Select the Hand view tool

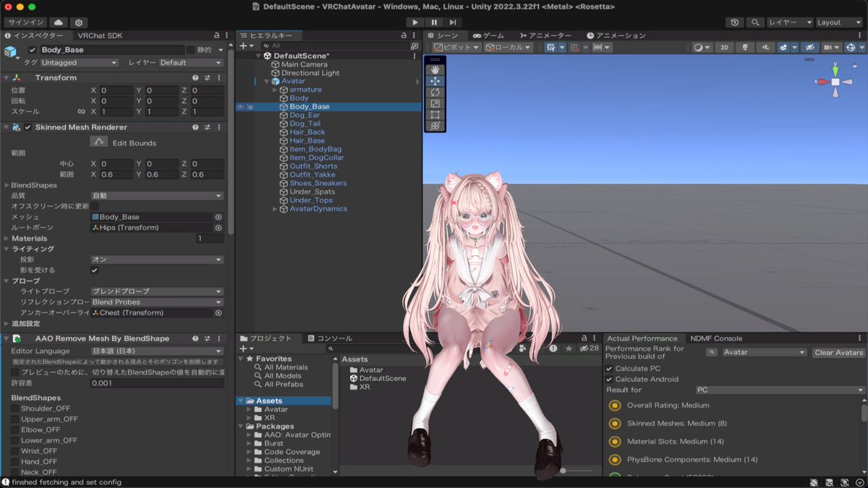tap(435, 69)
